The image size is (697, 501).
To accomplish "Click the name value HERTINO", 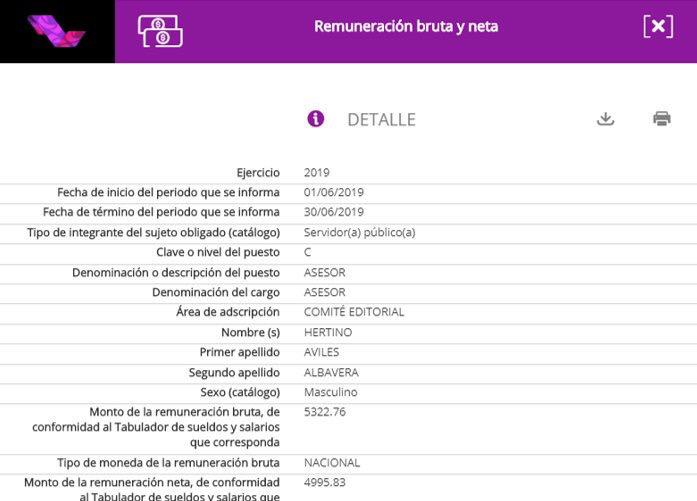I will pyautogui.click(x=328, y=333).
